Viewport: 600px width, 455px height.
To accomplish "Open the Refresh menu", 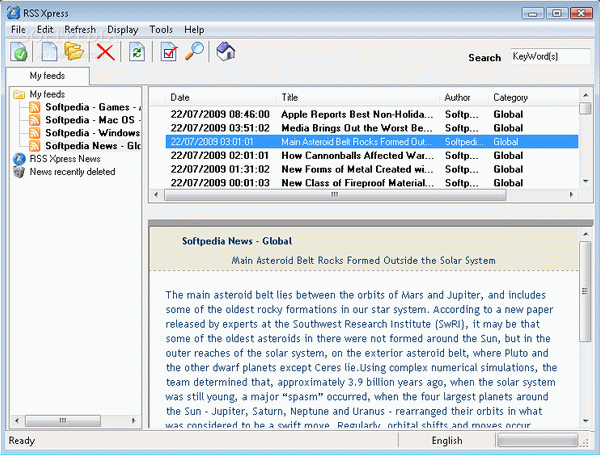I will pyautogui.click(x=80, y=29).
